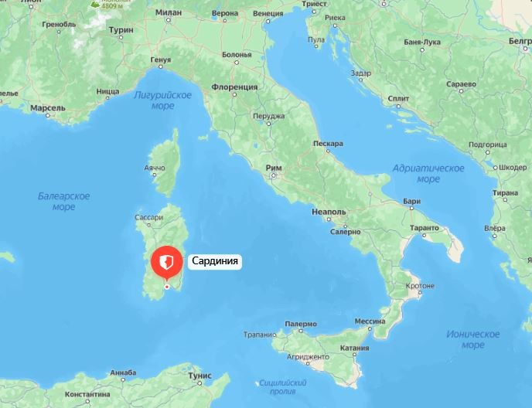Viewport: 532px width, 408px height.
Task: Click the Флоренция city label
Action: 234,87
